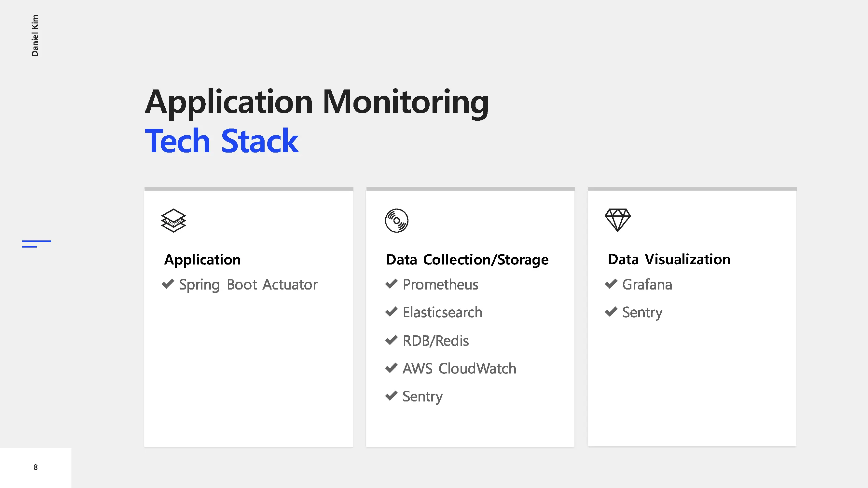Click the checkmark beside Elasticsearch

pos(391,312)
